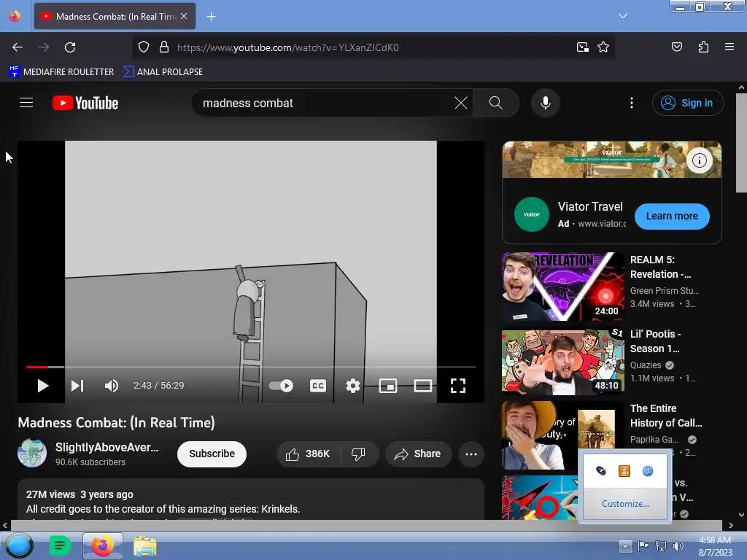Open the ad info icon
This screenshot has width=747, height=560.
(x=699, y=160)
